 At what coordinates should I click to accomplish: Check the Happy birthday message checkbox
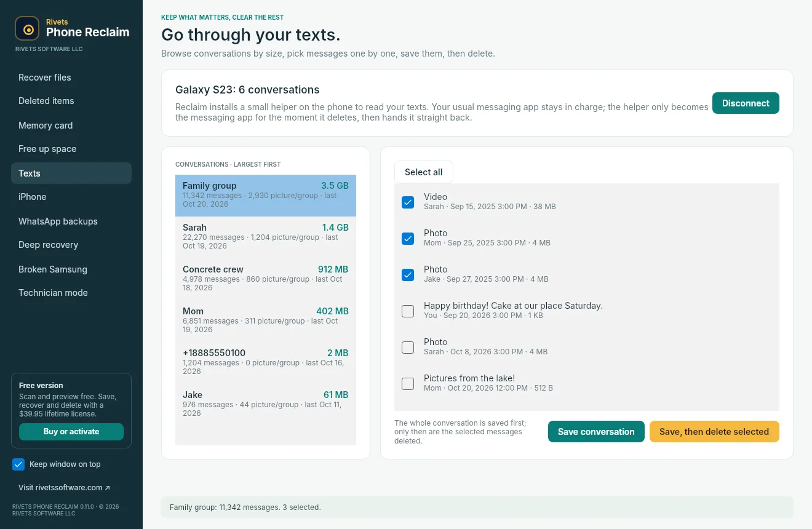pos(408,311)
